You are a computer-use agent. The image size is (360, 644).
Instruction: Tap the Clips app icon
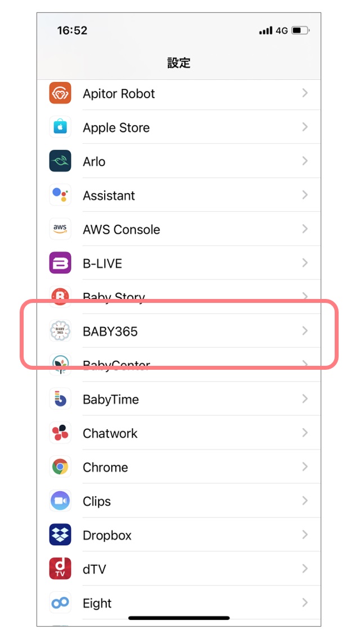(x=60, y=501)
